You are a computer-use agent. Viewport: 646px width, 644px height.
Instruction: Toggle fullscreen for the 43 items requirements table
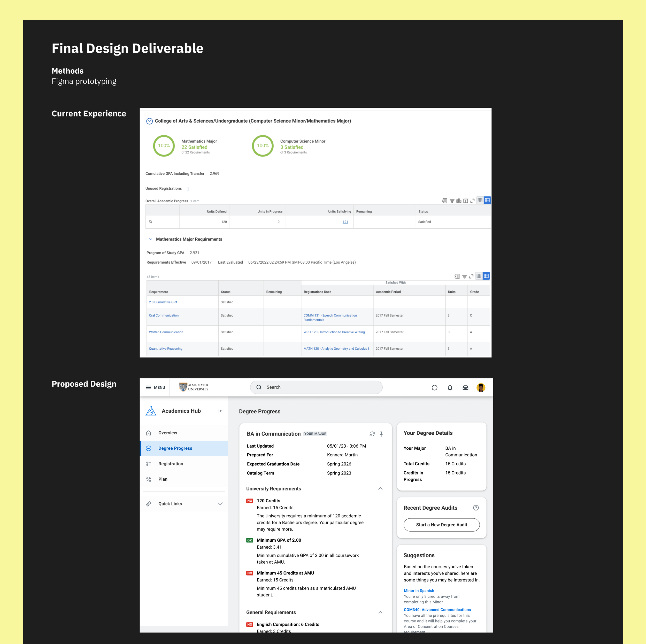[471, 277]
